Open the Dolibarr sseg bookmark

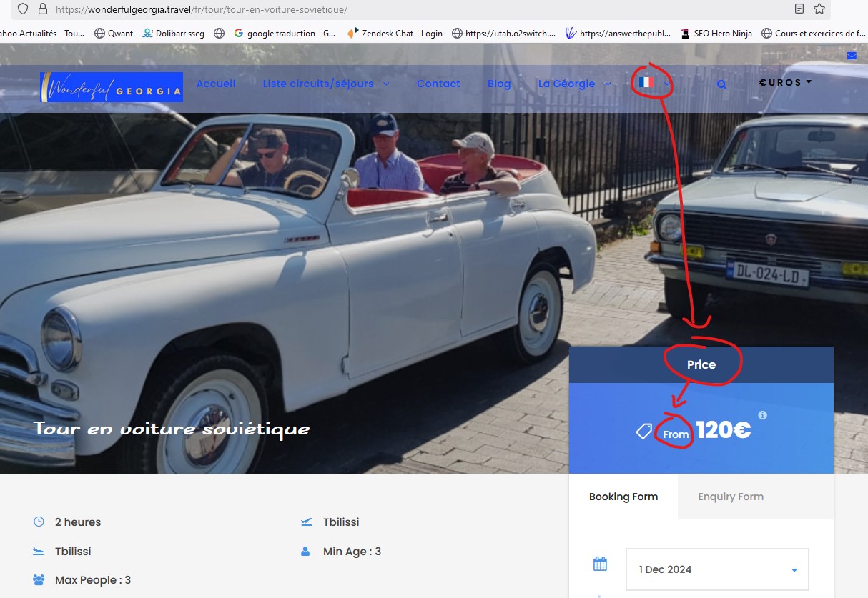click(x=173, y=33)
